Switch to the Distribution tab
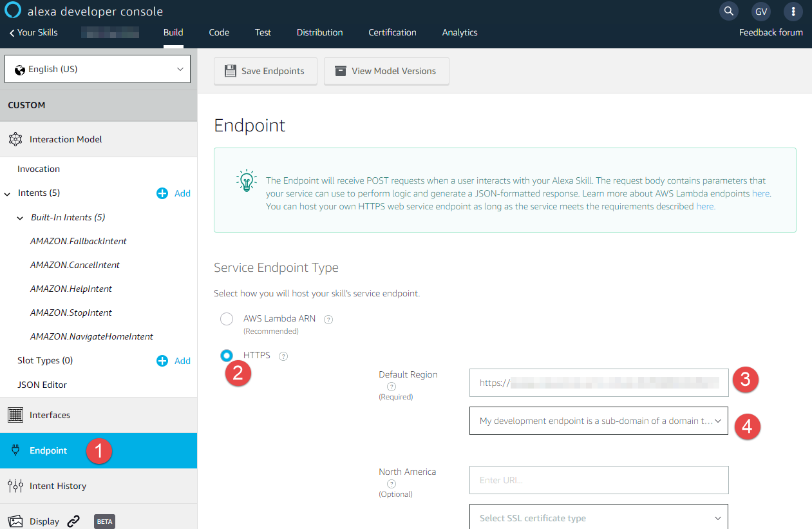 tap(319, 32)
